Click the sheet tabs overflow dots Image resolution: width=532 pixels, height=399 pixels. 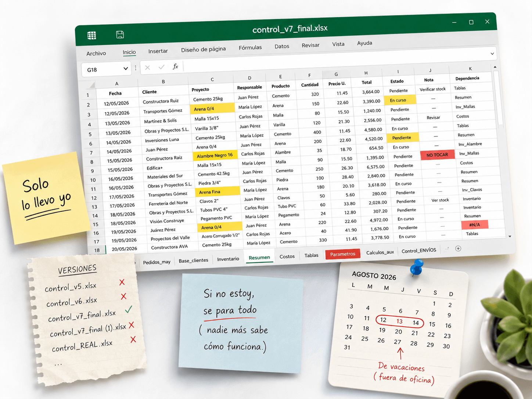pyautogui.click(x=447, y=249)
